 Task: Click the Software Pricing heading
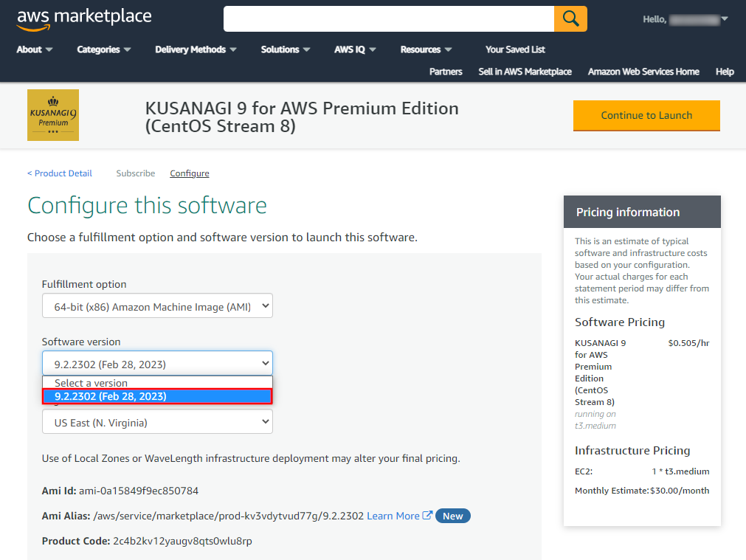pyautogui.click(x=619, y=322)
